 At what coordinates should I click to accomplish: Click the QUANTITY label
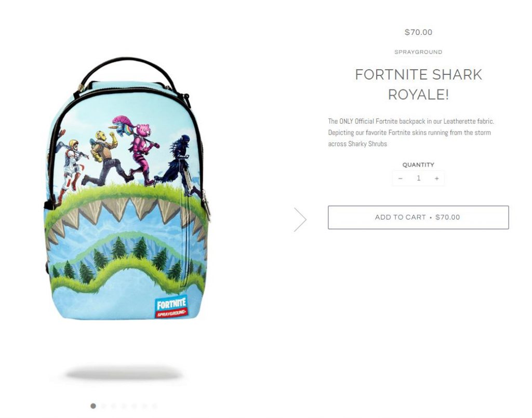coord(418,165)
